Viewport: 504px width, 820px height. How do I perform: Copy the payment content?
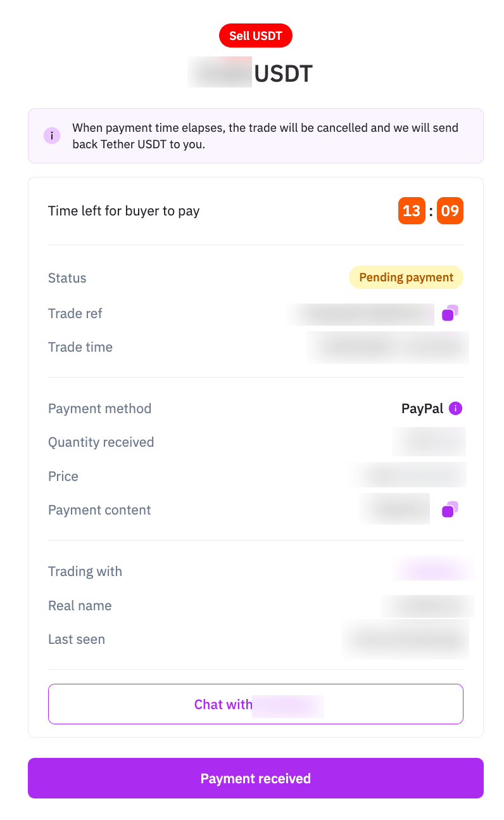pyautogui.click(x=450, y=509)
